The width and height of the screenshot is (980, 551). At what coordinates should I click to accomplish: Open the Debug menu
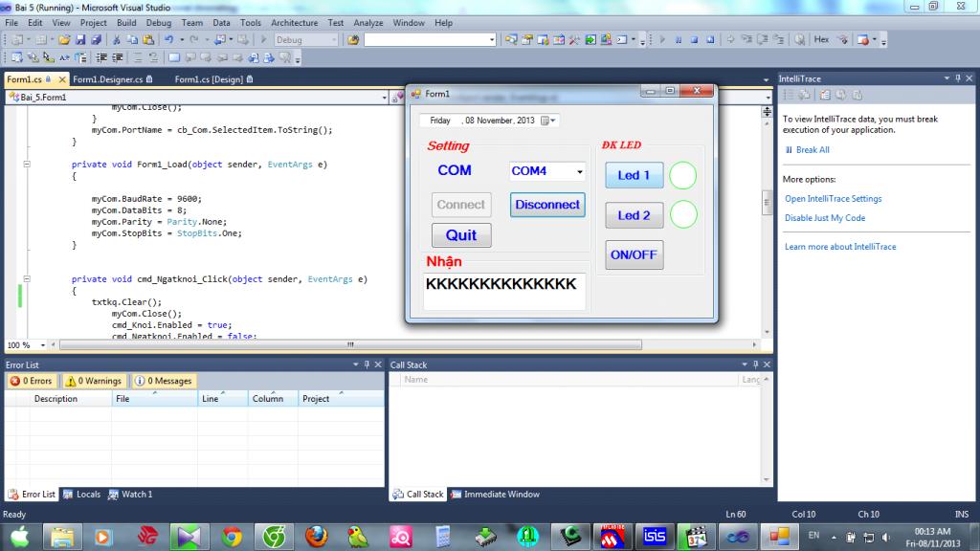click(159, 22)
